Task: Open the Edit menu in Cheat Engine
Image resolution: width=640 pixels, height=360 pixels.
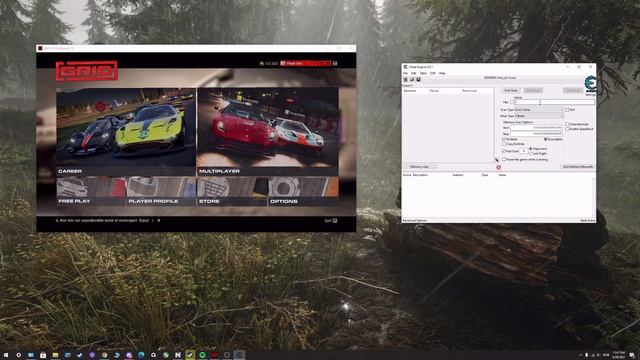Action: point(413,73)
